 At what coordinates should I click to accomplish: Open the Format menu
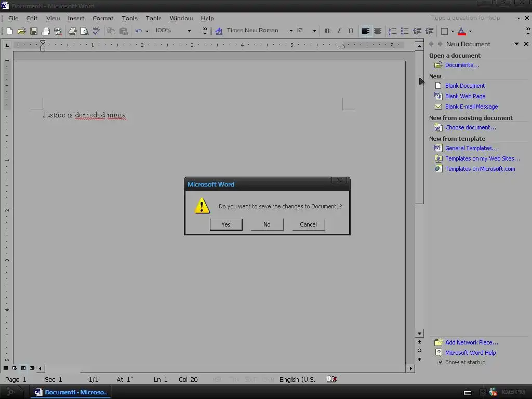pos(103,18)
